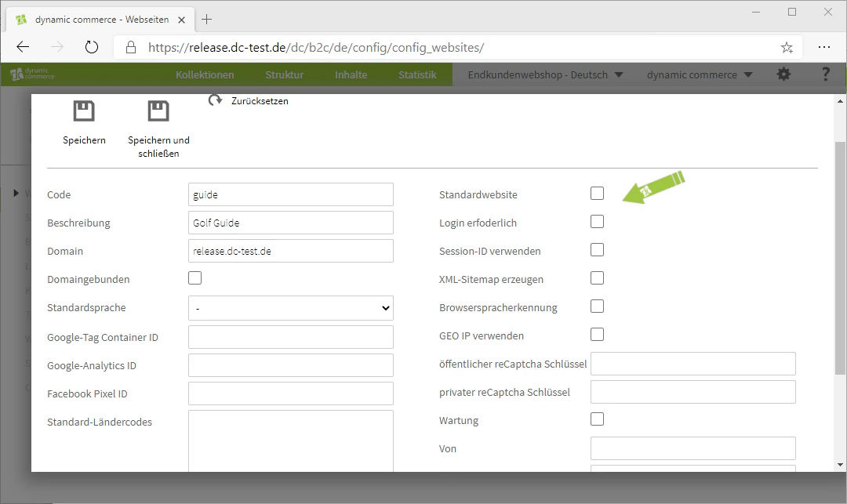The height and width of the screenshot is (504, 847).
Task: Focus the öffentlicher reCaptcha Schlüssel field
Action: [x=693, y=364]
